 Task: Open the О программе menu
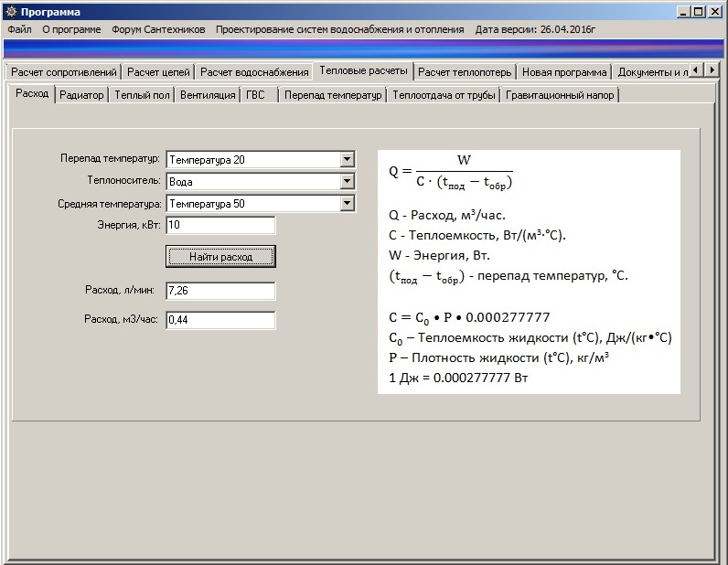coord(71,29)
